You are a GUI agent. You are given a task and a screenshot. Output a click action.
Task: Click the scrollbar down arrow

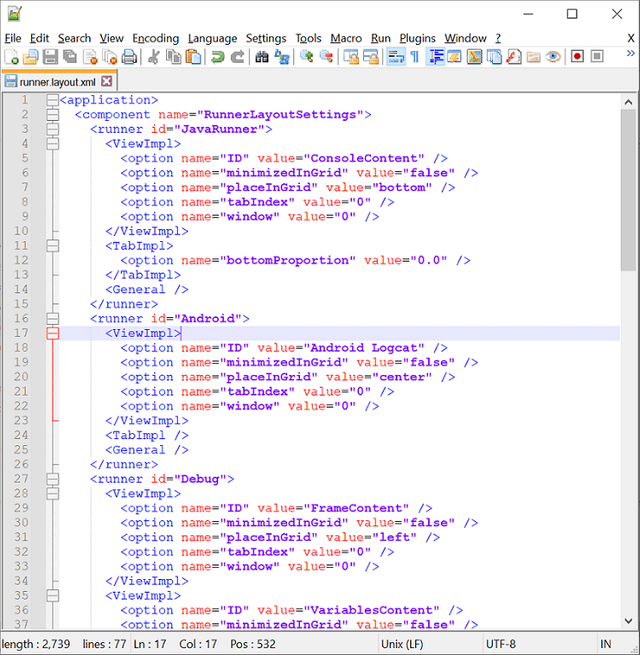click(x=628, y=621)
